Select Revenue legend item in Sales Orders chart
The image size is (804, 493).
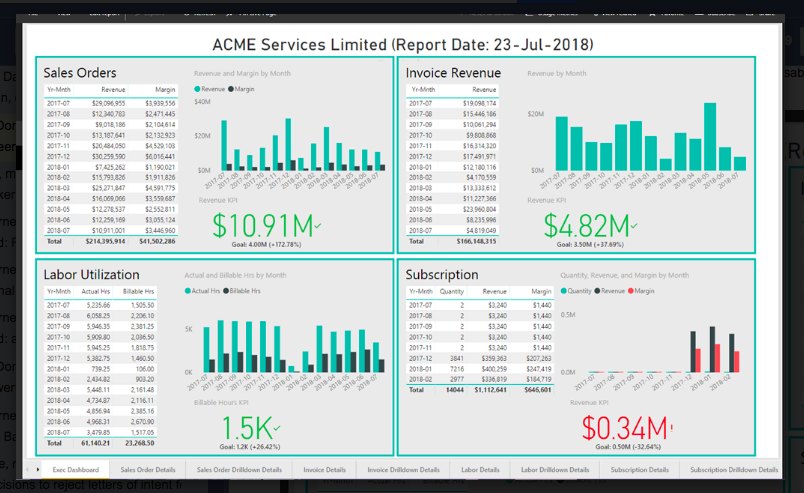(x=210, y=89)
